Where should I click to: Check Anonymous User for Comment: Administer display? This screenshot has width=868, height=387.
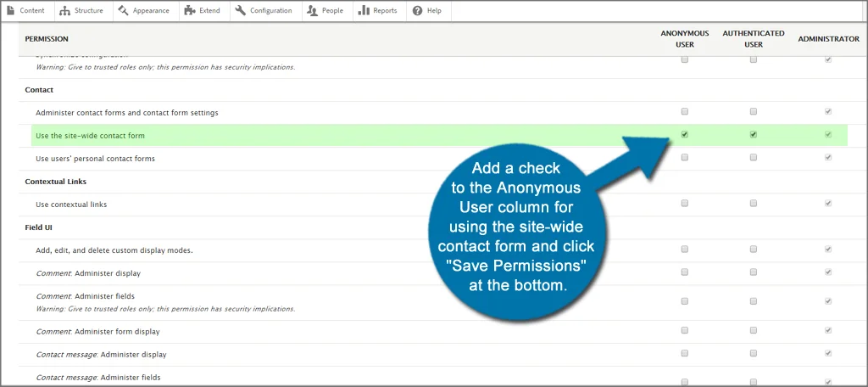coord(685,272)
